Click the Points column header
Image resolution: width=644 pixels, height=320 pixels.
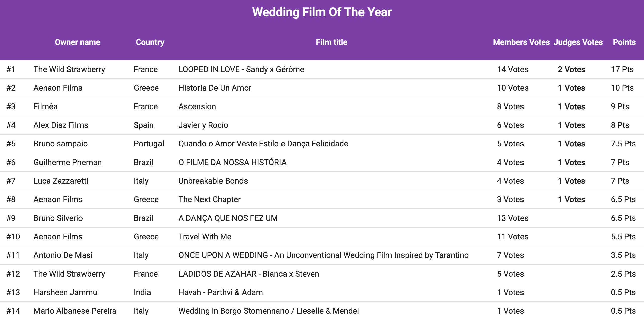[x=624, y=42]
